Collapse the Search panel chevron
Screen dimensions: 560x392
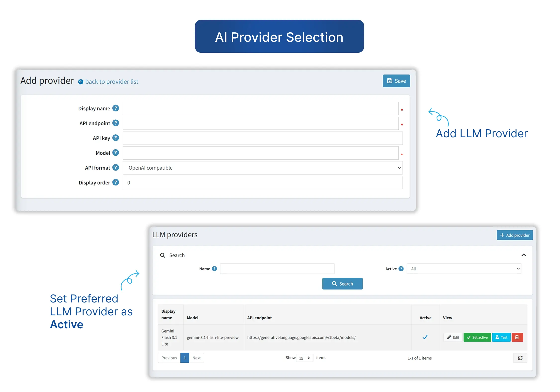point(523,255)
